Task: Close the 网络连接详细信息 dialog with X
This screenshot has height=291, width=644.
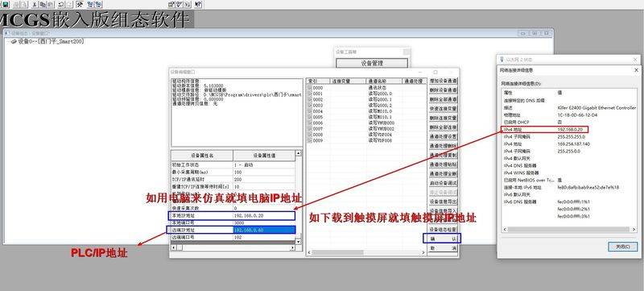Action: click(x=636, y=70)
